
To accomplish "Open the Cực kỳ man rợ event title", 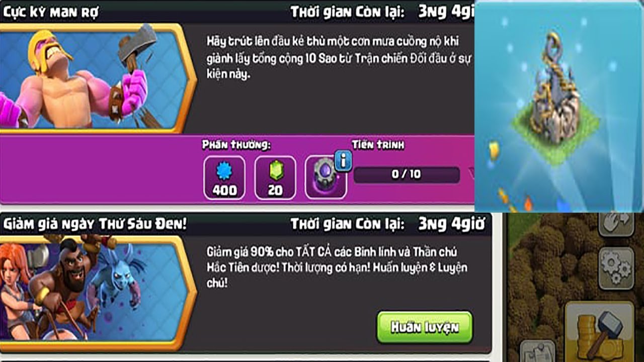I will pos(51,13).
